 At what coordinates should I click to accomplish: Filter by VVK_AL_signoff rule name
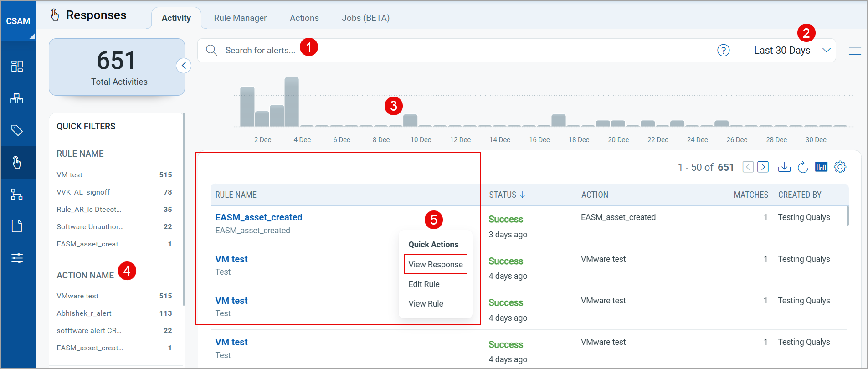(83, 192)
